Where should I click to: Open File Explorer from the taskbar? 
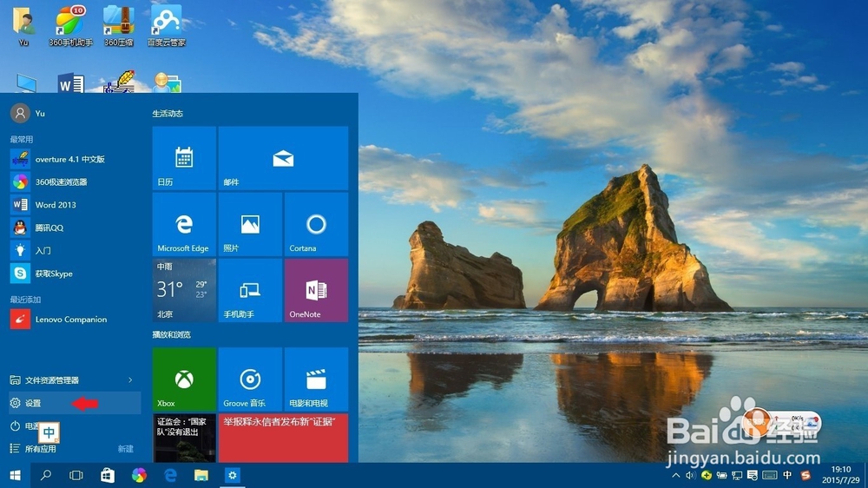[x=201, y=475]
